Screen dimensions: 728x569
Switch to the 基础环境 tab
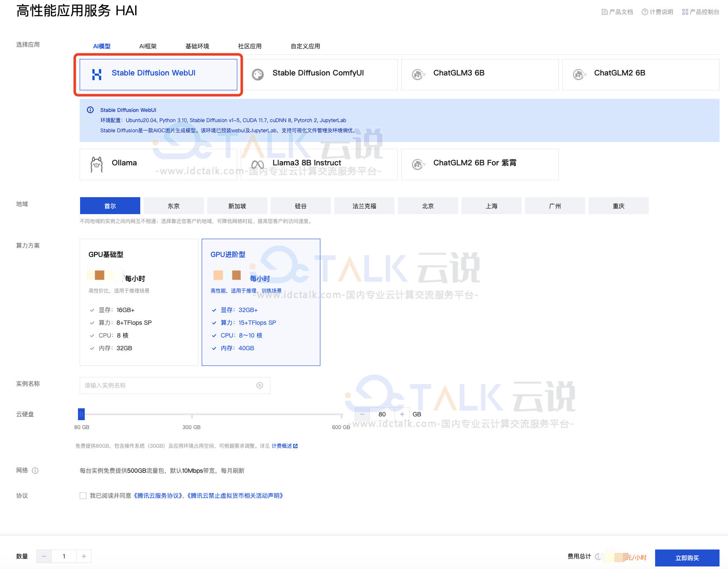[197, 46]
